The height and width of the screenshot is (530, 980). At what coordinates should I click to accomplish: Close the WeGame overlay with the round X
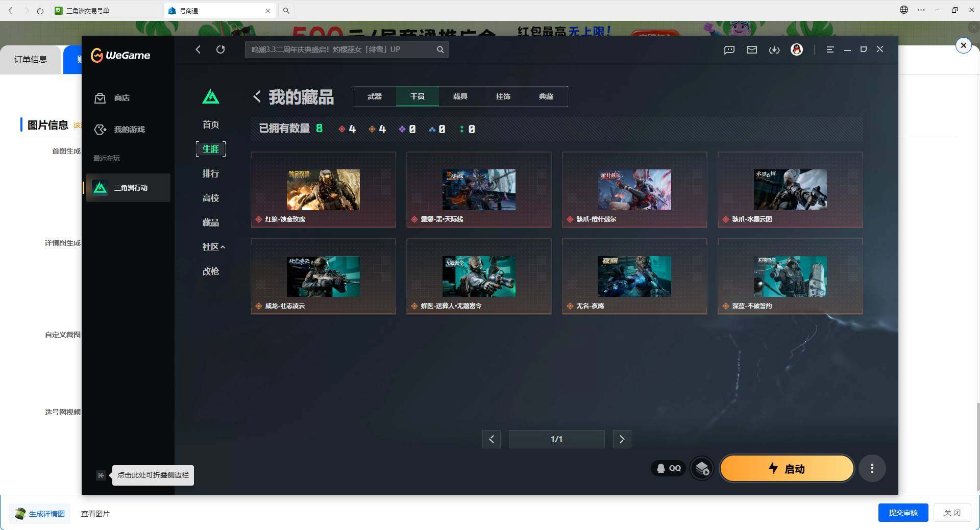963,45
